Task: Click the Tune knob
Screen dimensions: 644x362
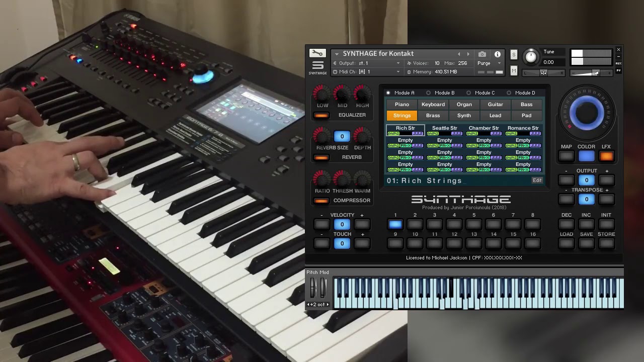Action: 531,56
